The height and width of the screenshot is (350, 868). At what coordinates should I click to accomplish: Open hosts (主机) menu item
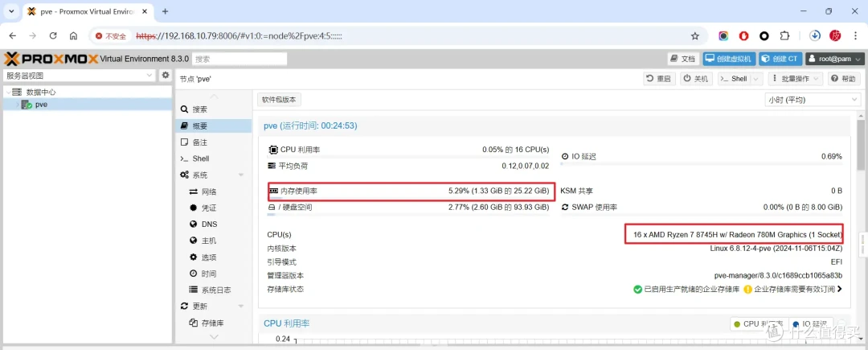(x=214, y=241)
